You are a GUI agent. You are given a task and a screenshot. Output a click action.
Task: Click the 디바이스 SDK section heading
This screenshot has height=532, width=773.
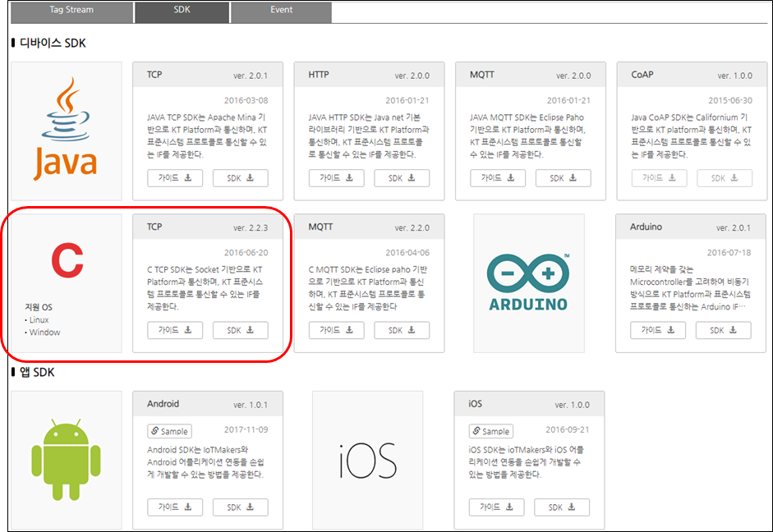[53, 43]
